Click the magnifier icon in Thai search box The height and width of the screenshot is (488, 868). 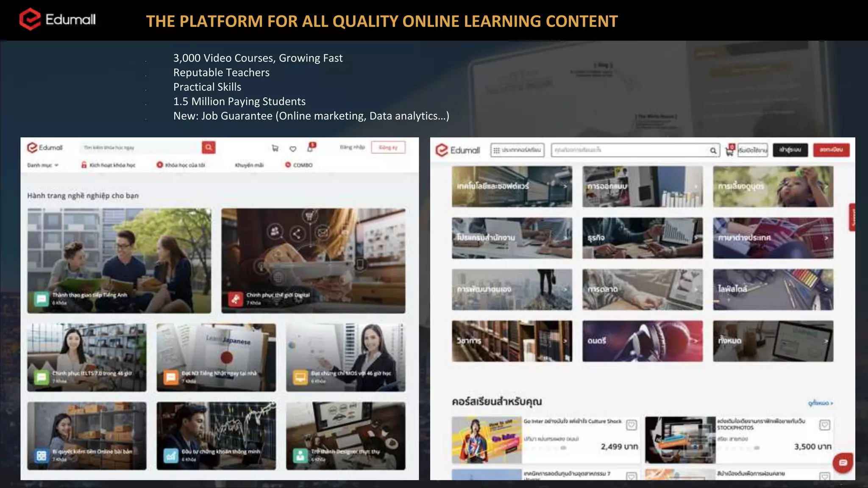tap(713, 150)
